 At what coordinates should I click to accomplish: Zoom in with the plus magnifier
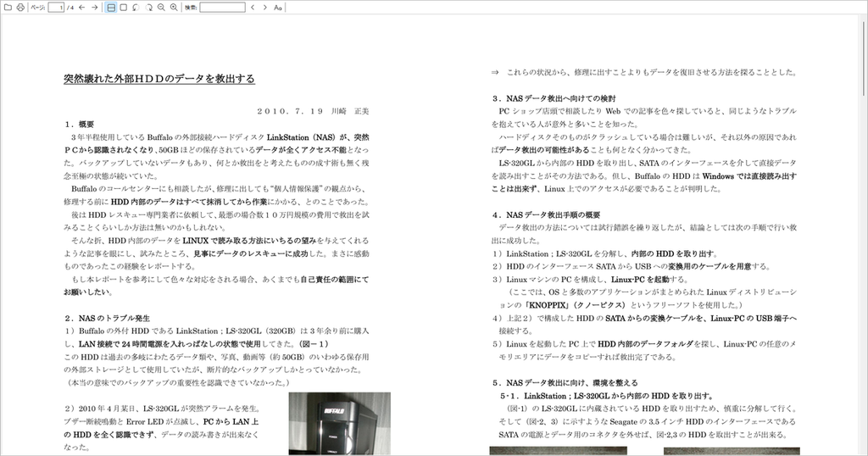[174, 7]
